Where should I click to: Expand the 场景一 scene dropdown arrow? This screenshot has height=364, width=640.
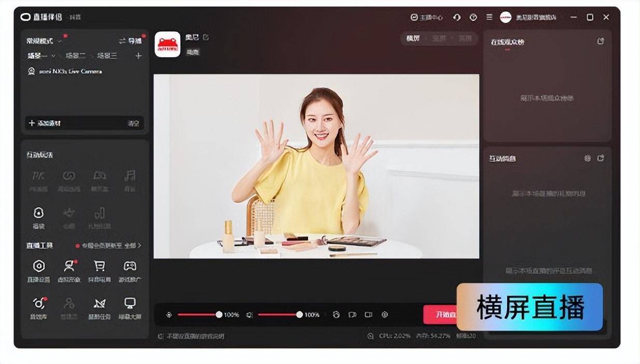coord(53,56)
